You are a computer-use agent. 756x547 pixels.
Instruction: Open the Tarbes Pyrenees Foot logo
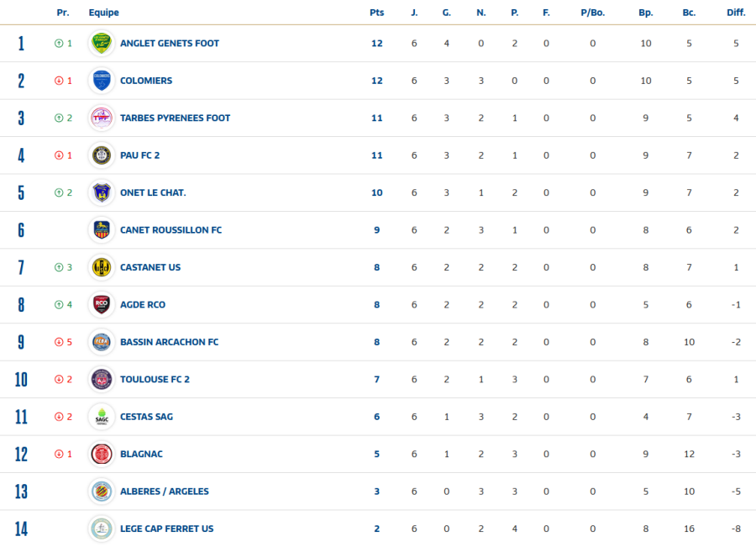click(102, 118)
